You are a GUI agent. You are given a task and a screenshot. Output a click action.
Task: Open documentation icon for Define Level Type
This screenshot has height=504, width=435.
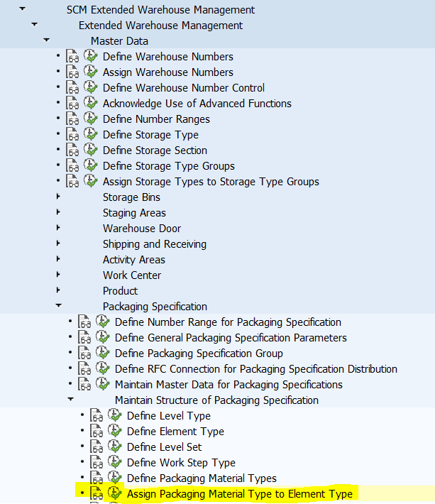97,415
